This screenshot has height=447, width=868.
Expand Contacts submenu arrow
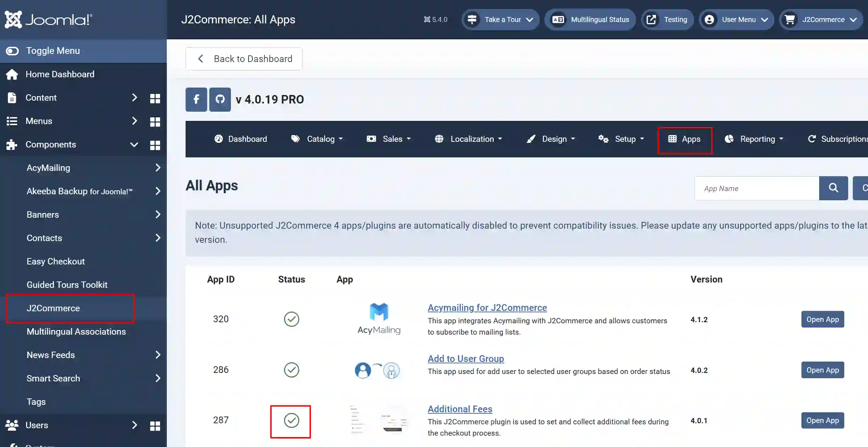(x=158, y=238)
